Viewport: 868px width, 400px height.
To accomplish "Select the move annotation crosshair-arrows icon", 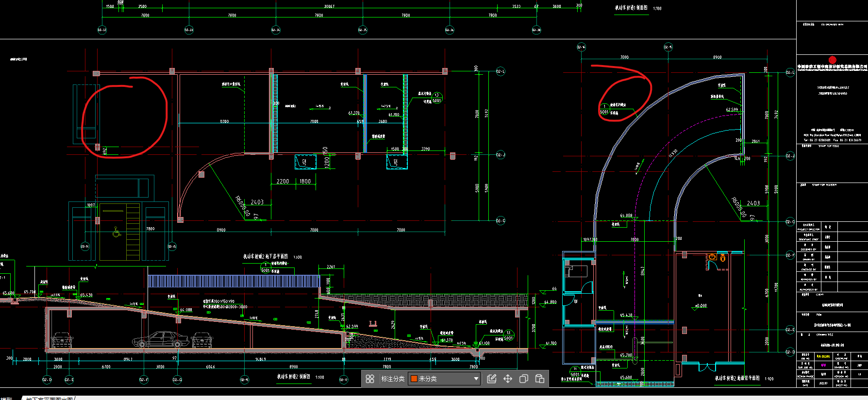I will pos(508,379).
